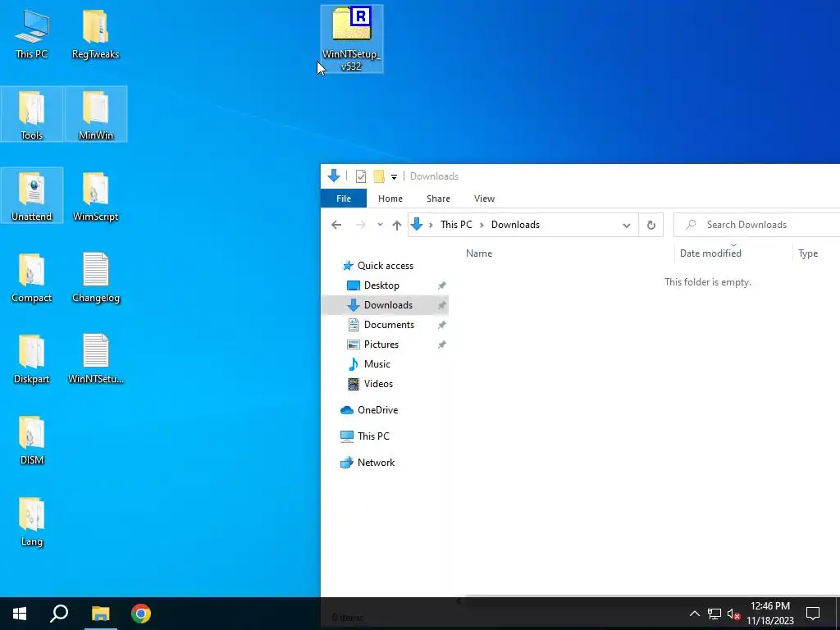840x630 pixels.
Task: Select the Lang folder on desktop
Action: (x=32, y=521)
